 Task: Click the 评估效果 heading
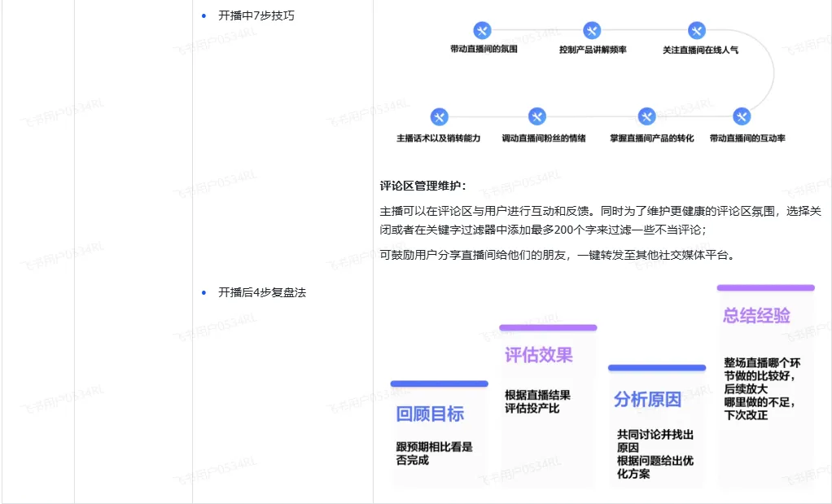click(x=539, y=355)
